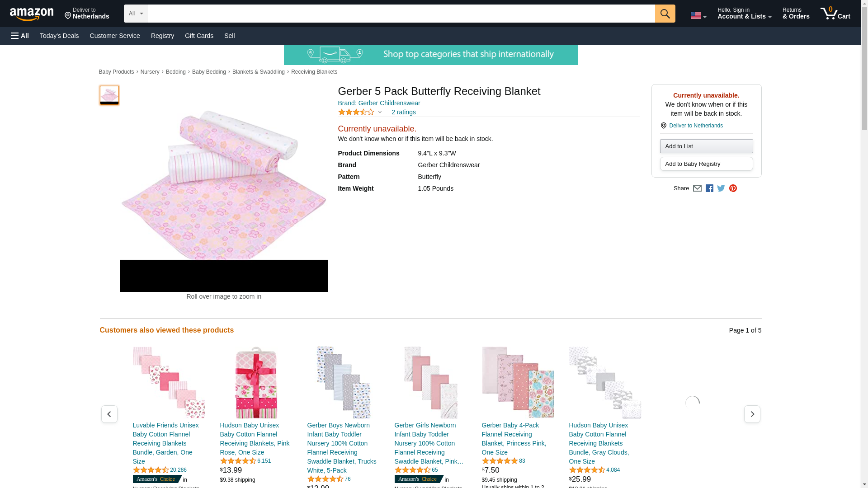This screenshot has width=868, height=488.
Task: Share product on Facebook
Action: (x=709, y=188)
